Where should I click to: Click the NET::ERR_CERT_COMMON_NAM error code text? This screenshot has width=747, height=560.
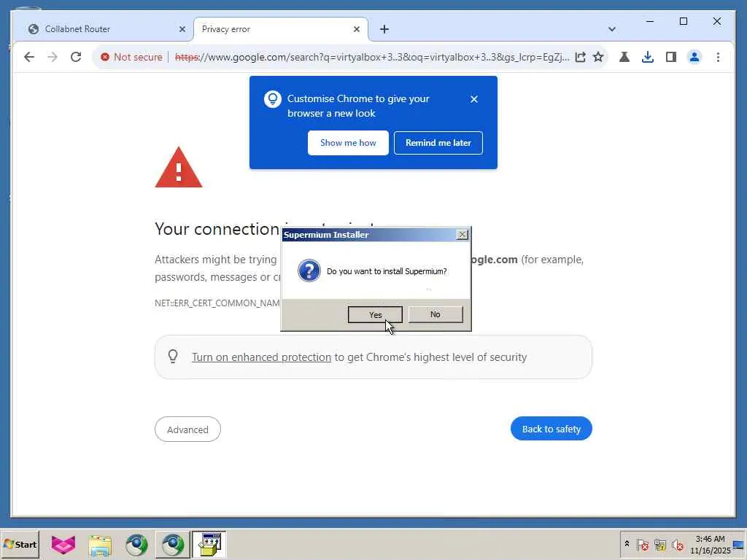(217, 303)
